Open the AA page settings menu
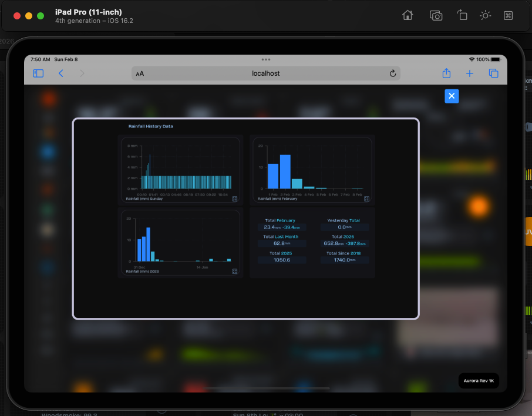532x416 pixels. (140, 74)
